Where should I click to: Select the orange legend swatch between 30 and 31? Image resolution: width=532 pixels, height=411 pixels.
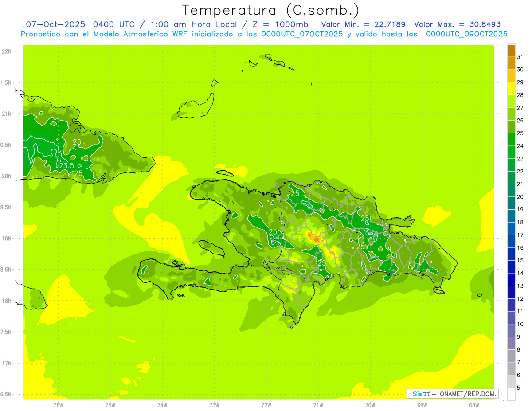[x=511, y=63]
